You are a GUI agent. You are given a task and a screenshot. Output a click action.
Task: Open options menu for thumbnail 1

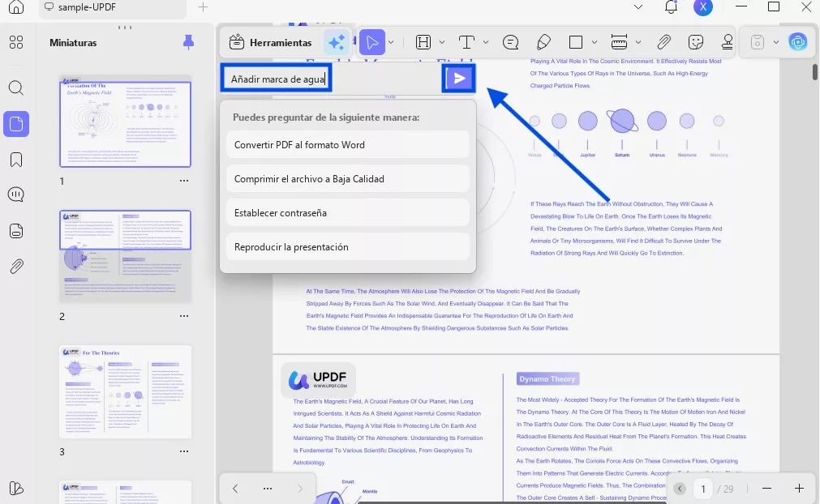(x=184, y=181)
